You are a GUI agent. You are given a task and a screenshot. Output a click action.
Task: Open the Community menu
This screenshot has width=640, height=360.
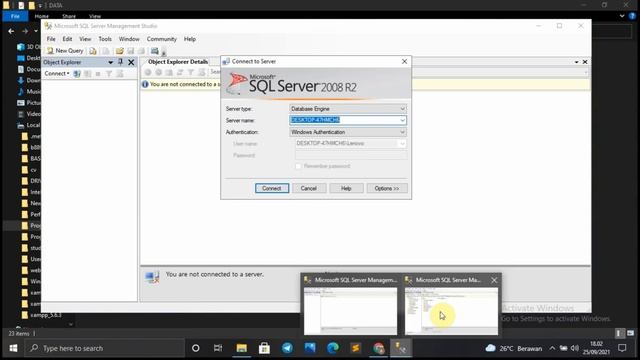tap(162, 39)
